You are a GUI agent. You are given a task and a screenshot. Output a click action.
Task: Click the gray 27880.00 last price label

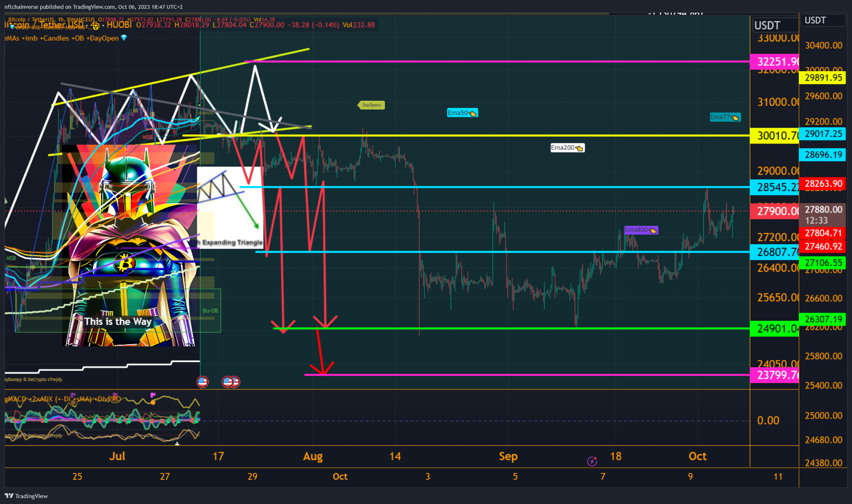(x=823, y=210)
